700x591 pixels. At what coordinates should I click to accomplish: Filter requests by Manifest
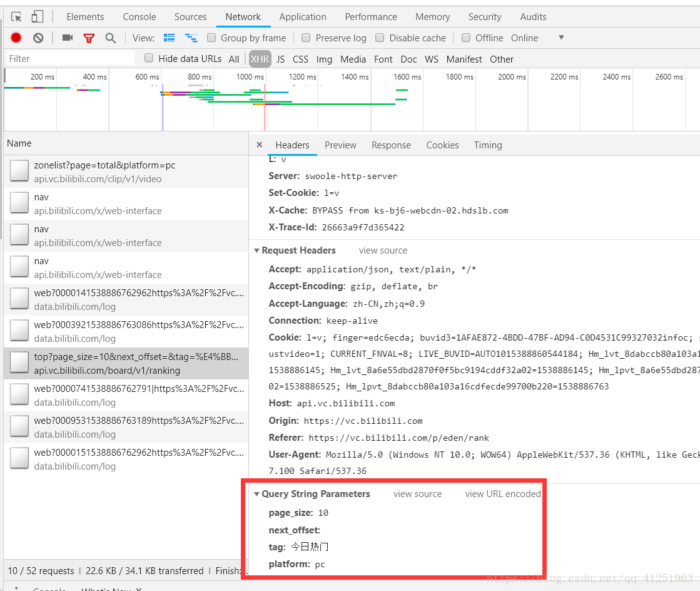pyautogui.click(x=464, y=59)
